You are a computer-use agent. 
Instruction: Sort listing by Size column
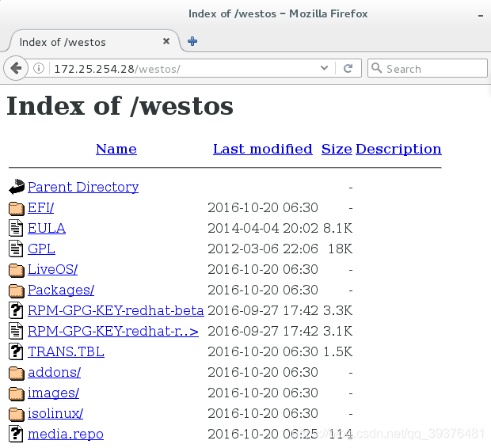coord(337,149)
